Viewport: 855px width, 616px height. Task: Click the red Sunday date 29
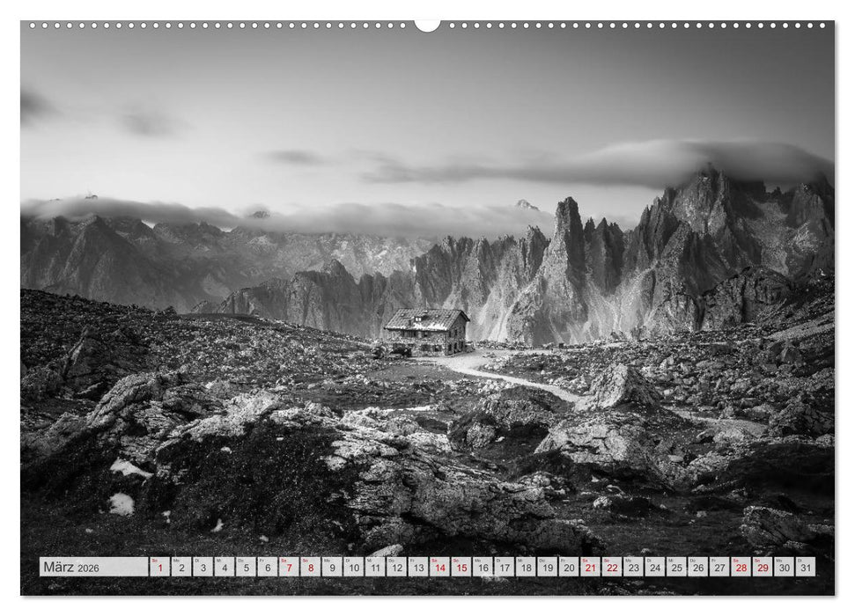(x=762, y=570)
